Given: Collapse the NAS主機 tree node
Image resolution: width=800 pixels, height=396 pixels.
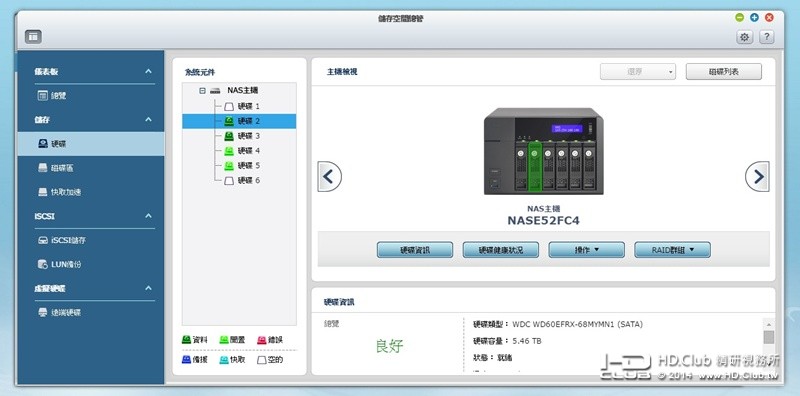Looking at the screenshot, I should coord(203,91).
